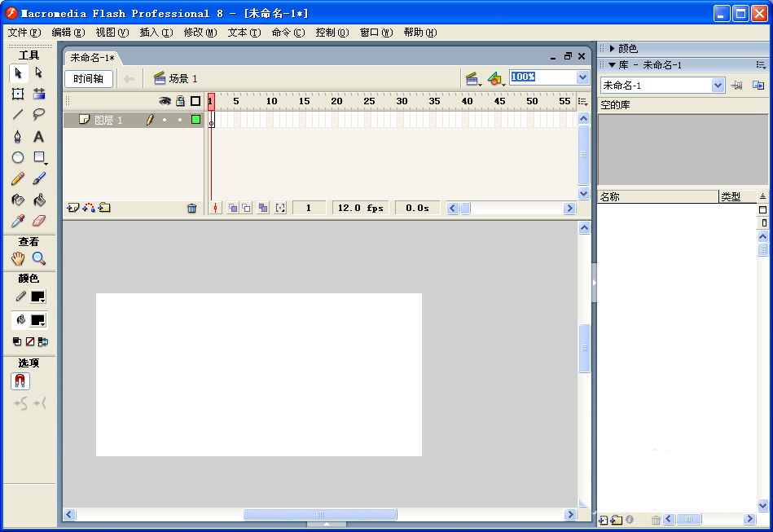Click the Edit Multiple Frames icon
This screenshot has width=773, height=532.
click(x=263, y=208)
